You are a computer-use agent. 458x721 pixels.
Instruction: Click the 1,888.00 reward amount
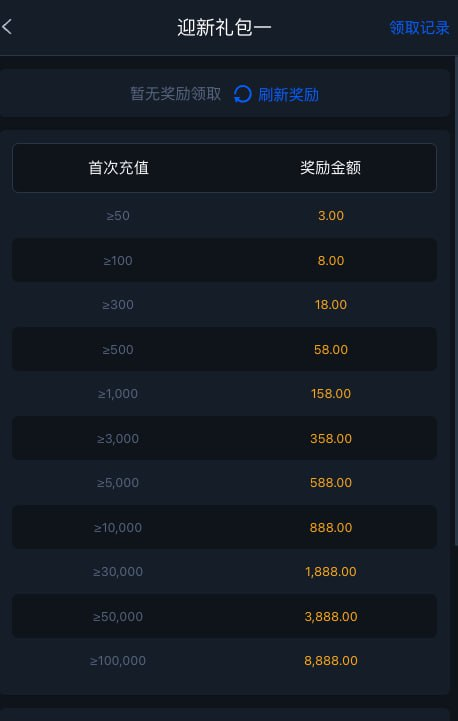point(331,572)
